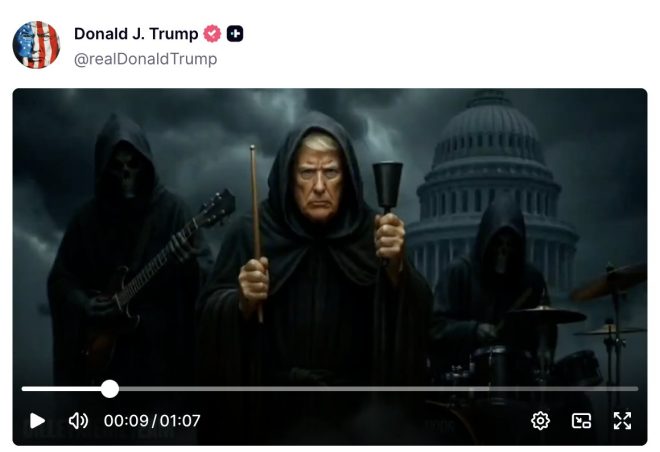Click the video progress slider knob
660x452 pixels.
110,389
